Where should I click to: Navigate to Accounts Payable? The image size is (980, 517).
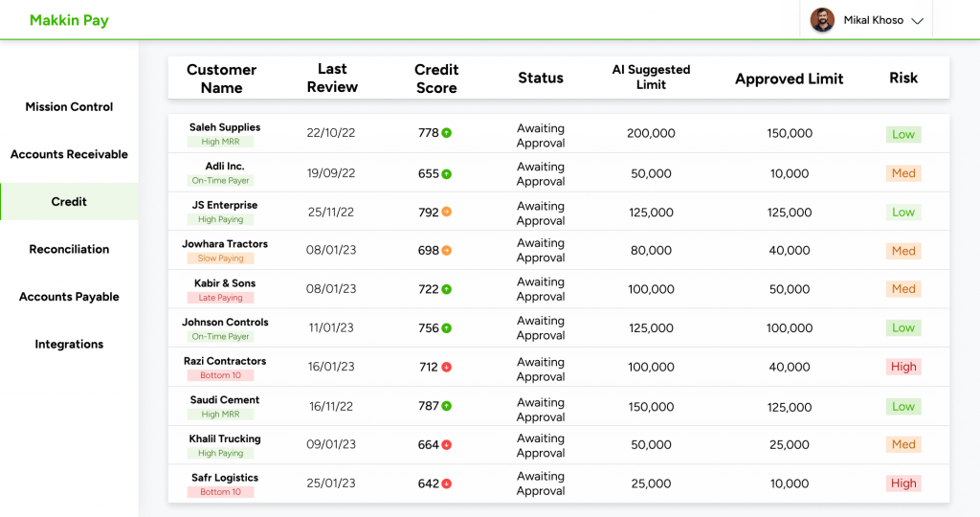[69, 297]
